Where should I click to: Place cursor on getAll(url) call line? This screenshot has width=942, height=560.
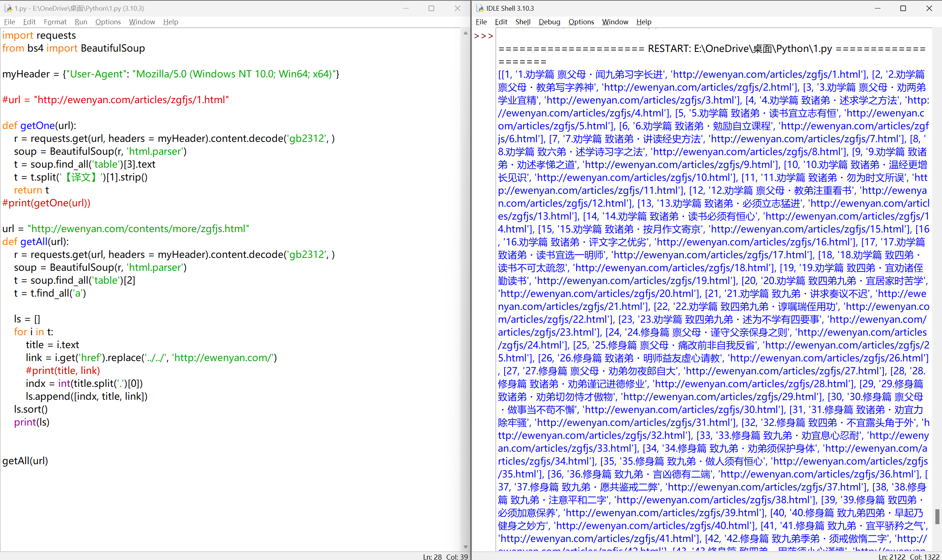pyautogui.click(x=25, y=461)
